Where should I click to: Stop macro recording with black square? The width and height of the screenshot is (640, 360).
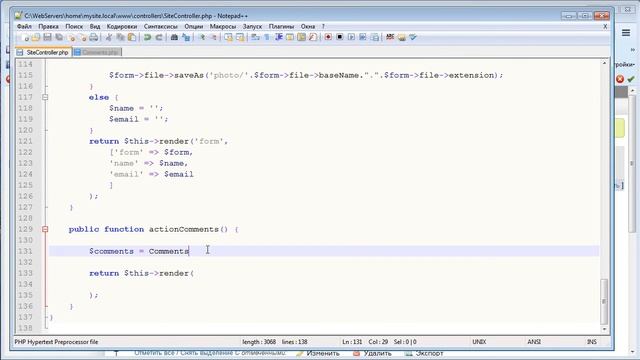340,38
